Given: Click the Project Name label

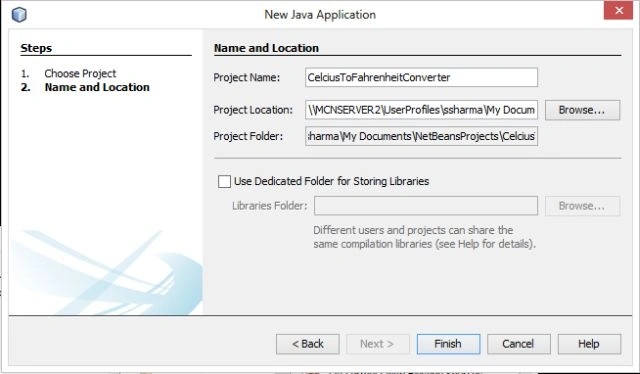Looking at the screenshot, I should (x=247, y=78).
